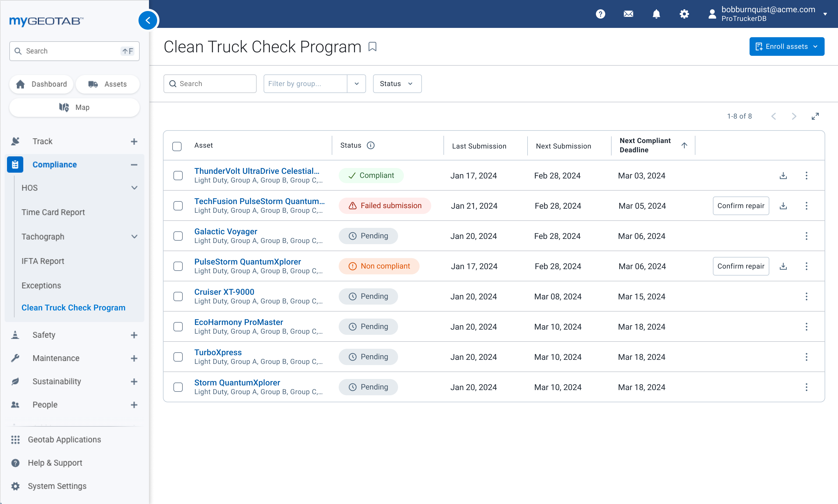Expand the Maintenance menu section
Viewport: 838px width, 504px height.
134,358
